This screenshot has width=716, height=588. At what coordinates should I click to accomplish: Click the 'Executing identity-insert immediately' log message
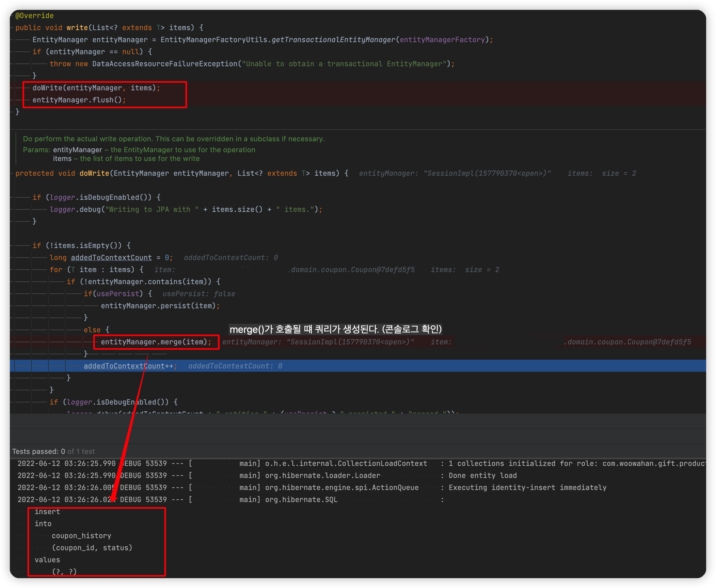(x=527, y=488)
